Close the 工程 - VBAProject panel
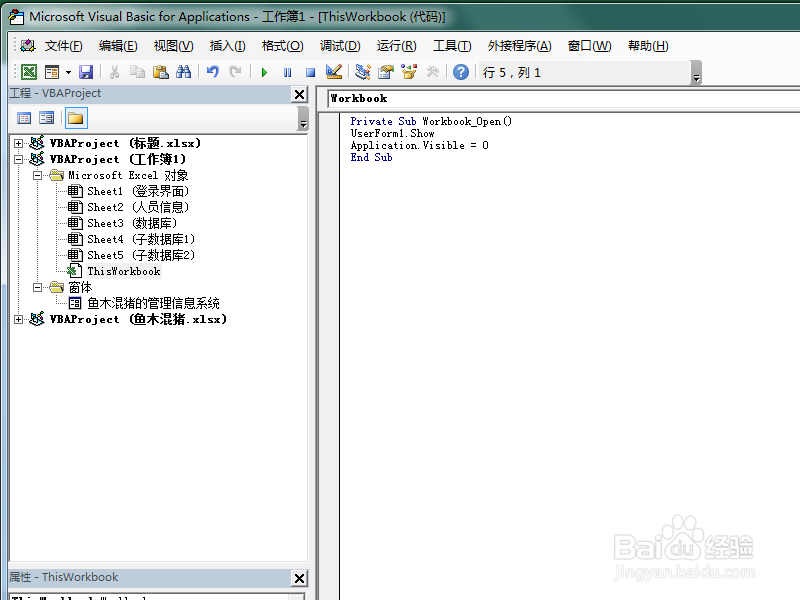 (x=299, y=94)
